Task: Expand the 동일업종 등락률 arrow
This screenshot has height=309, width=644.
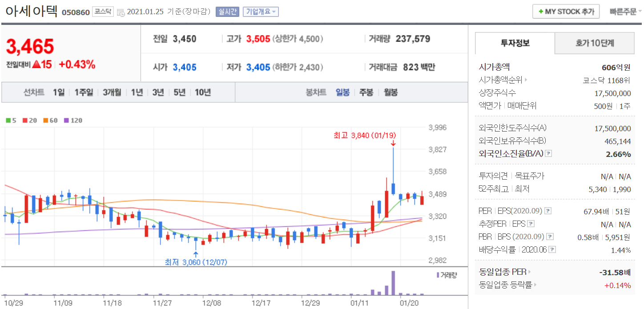Action: pos(535,285)
